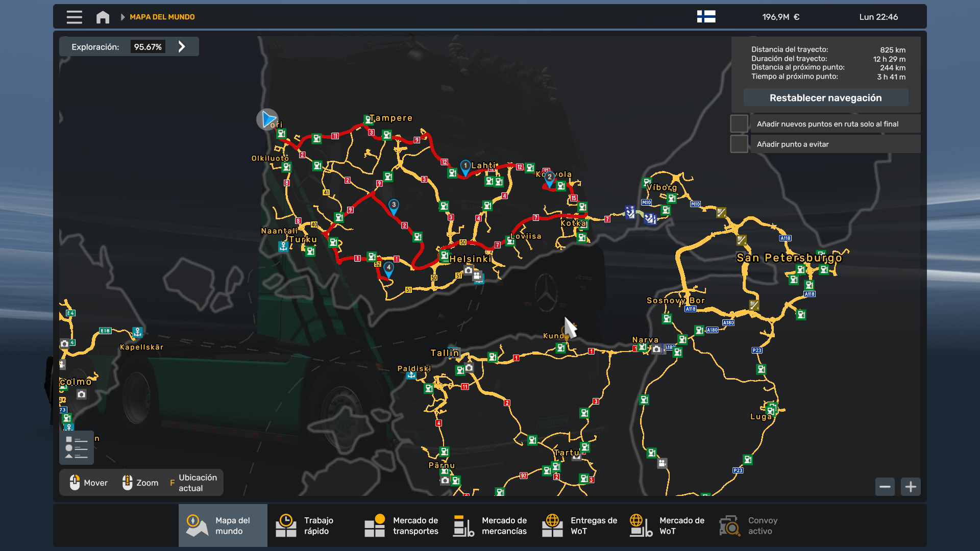Click the zoom out minus button
This screenshot has width=980, height=551.
click(x=885, y=487)
